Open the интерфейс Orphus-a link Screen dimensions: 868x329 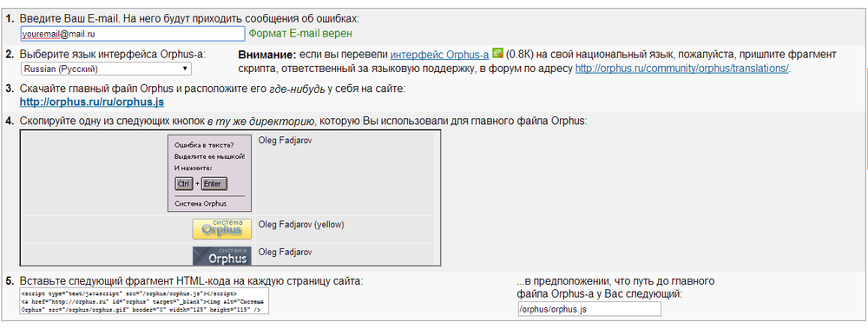coord(439,55)
